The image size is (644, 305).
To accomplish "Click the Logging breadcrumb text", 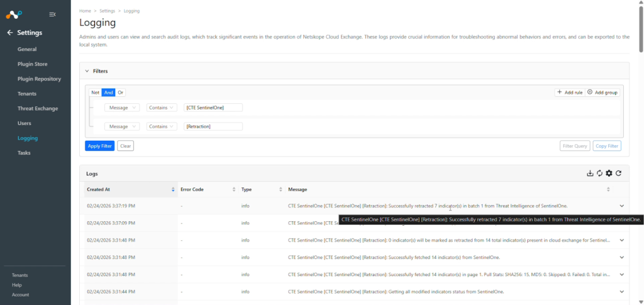I will click(x=131, y=11).
